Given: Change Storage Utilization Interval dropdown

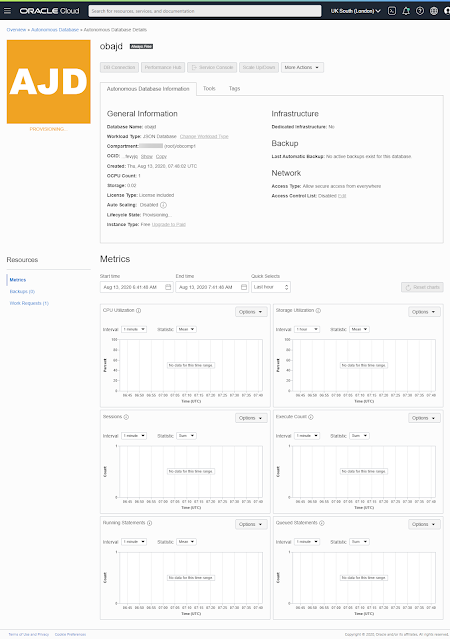Looking at the screenshot, I should click(307, 329).
